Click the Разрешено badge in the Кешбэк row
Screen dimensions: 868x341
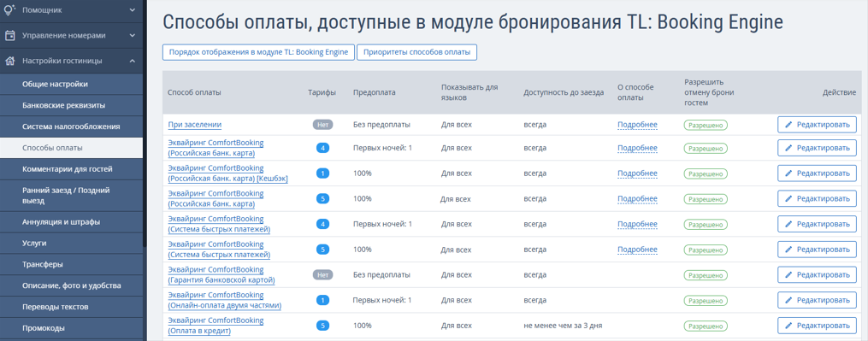(x=706, y=173)
